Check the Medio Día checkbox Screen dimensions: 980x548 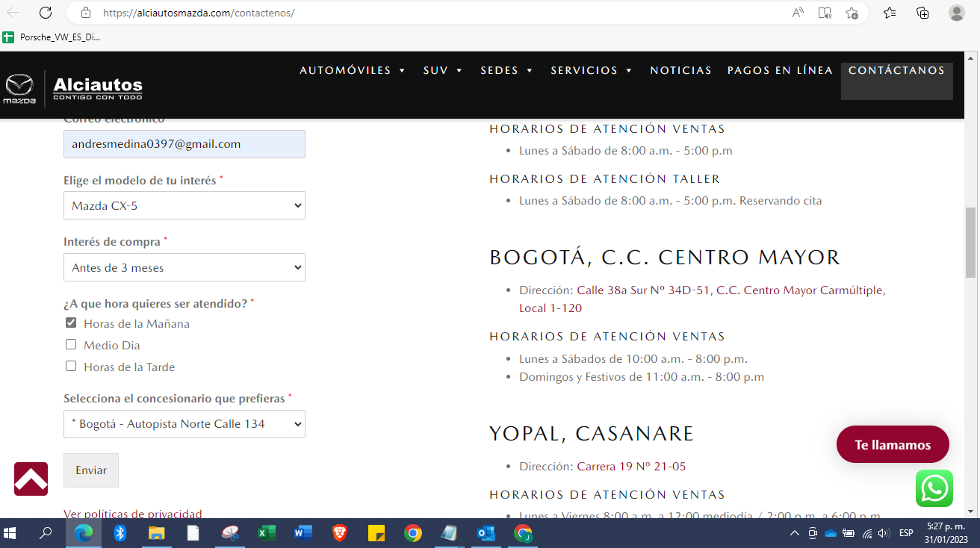pyautogui.click(x=71, y=345)
